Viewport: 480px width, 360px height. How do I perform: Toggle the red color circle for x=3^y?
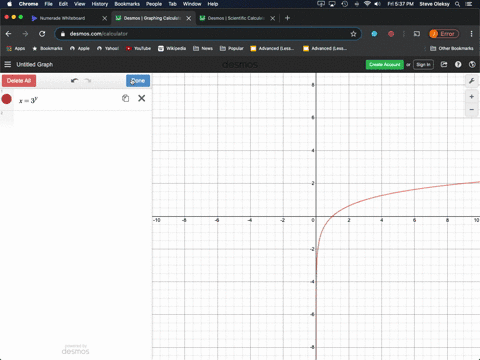(7, 99)
